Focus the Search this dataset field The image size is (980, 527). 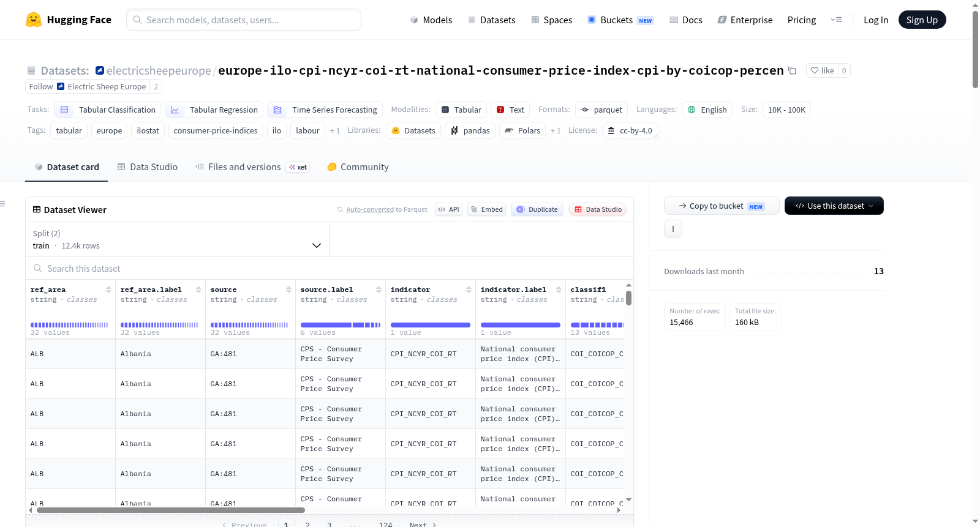330,268
